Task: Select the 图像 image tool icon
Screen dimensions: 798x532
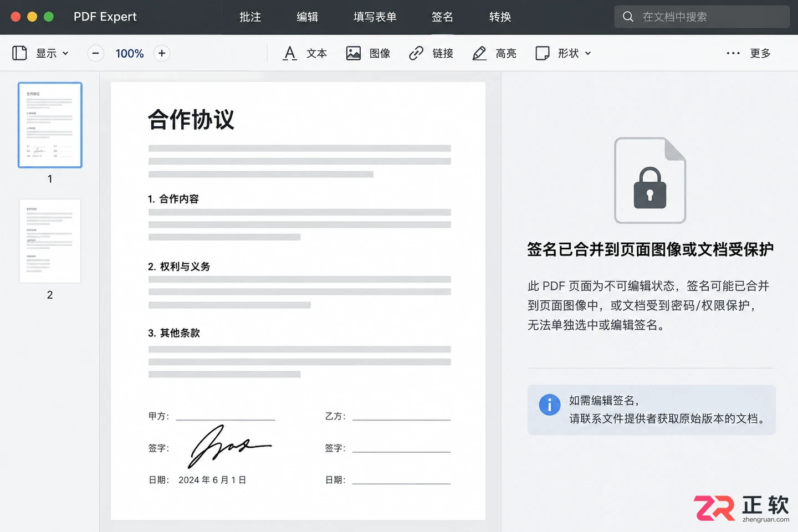Action: [353, 53]
